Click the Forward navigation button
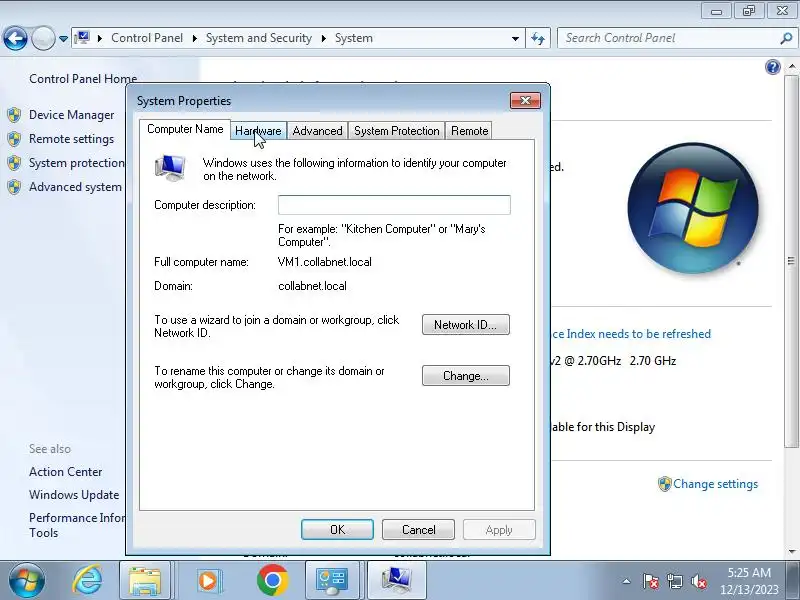800x600 pixels. pyautogui.click(x=43, y=38)
